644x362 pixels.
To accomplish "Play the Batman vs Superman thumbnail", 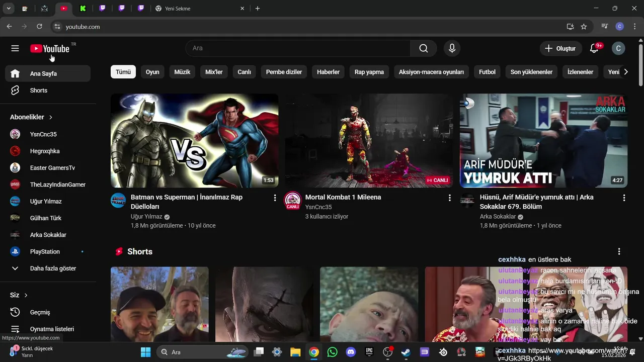I will pos(194,141).
